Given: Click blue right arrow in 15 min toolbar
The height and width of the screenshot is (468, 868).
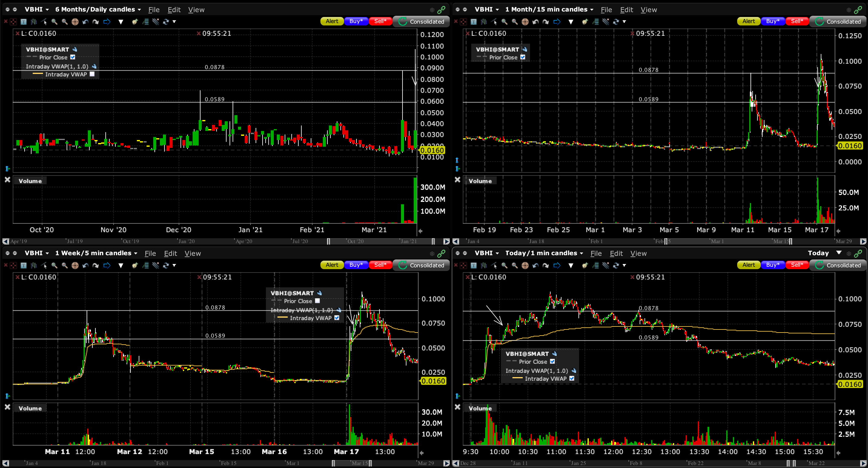Looking at the screenshot, I should click(x=557, y=22).
